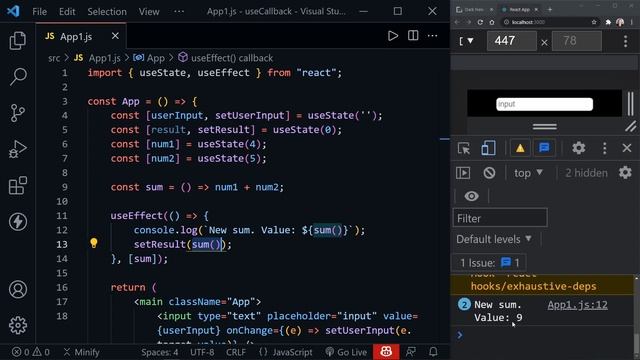Open the Search view in activity bar
The height and width of the screenshot is (360, 640).
coord(18,76)
